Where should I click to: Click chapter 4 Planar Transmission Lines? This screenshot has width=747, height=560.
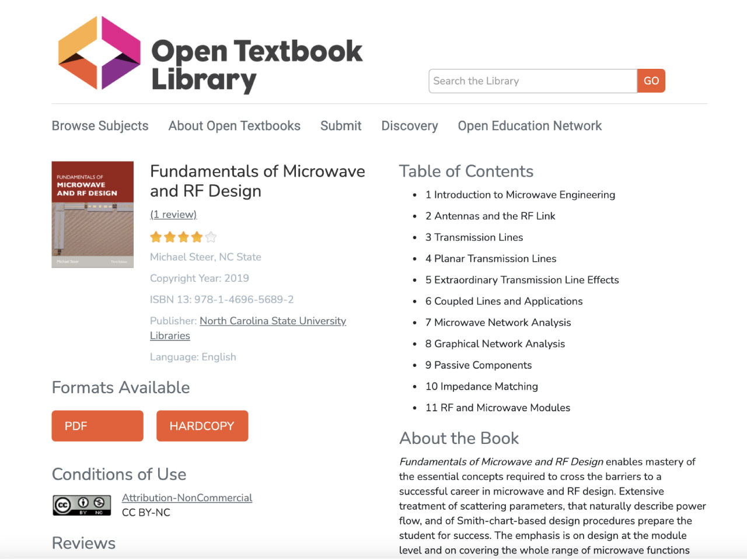coord(491,258)
